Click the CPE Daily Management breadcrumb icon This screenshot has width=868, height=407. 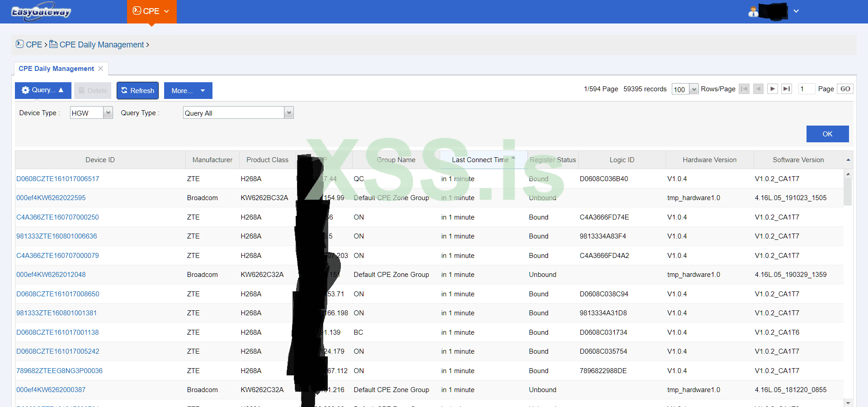click(x=53, y=44)
